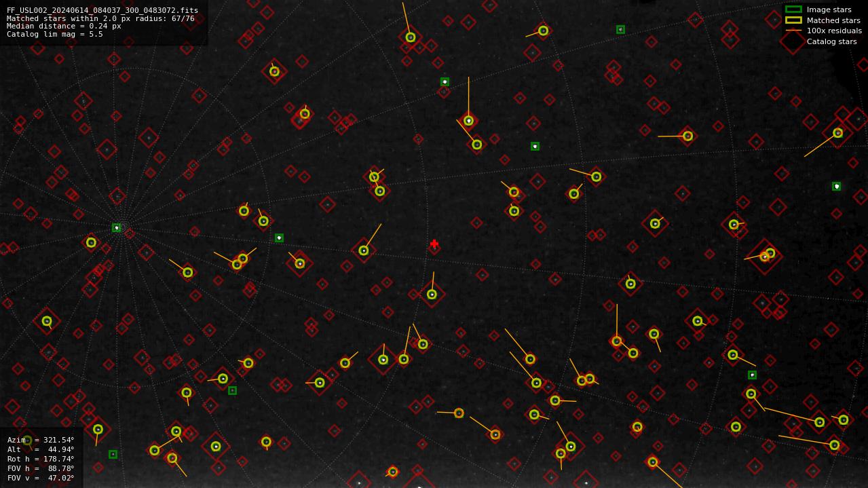Image resolution: width=868 pixels, height=488 pixels.
Task: Click the green Image stars legend swatch
Action: 793,10
